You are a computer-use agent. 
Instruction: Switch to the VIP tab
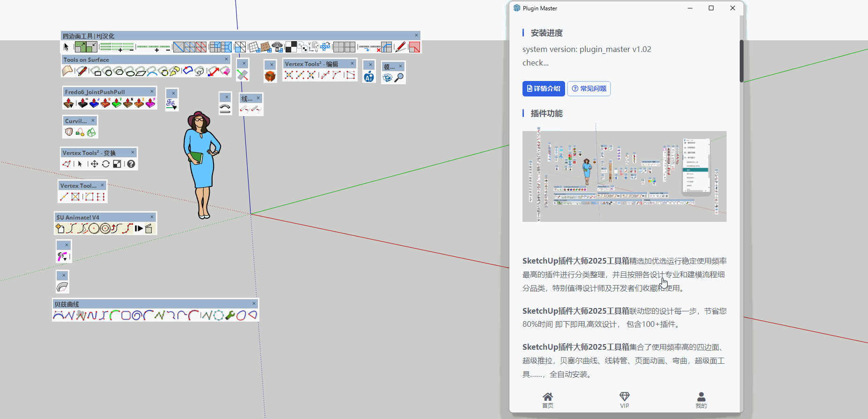click(x=624, y=400)
